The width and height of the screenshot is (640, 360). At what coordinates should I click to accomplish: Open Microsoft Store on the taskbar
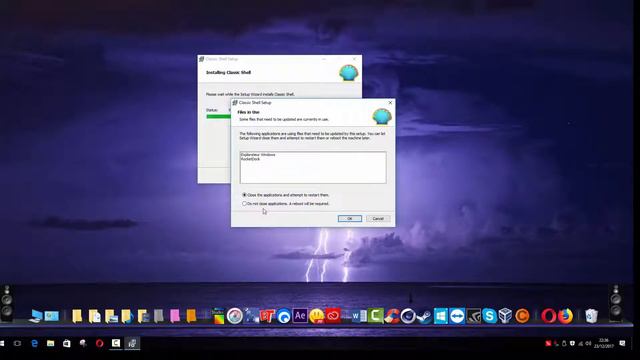click(67, 343)
